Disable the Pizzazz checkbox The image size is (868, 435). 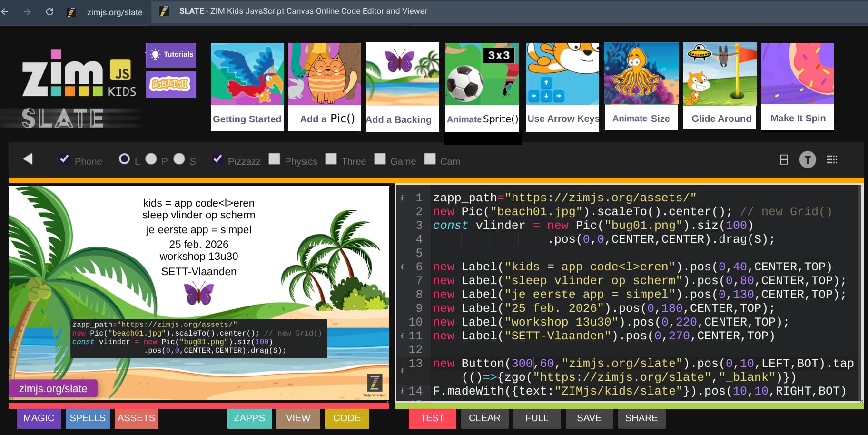217,159
